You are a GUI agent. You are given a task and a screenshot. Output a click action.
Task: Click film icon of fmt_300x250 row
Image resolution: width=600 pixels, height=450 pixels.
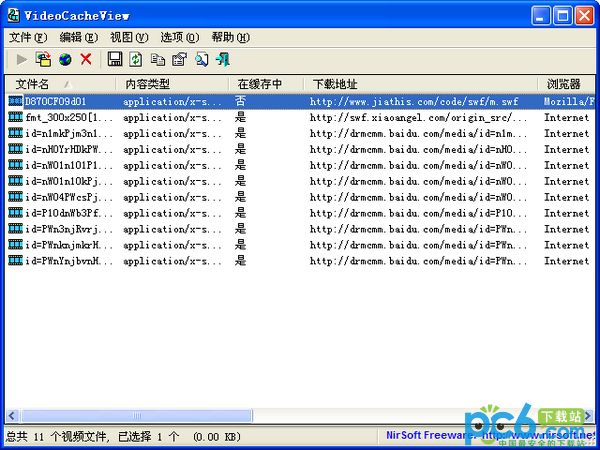point(16,117)
